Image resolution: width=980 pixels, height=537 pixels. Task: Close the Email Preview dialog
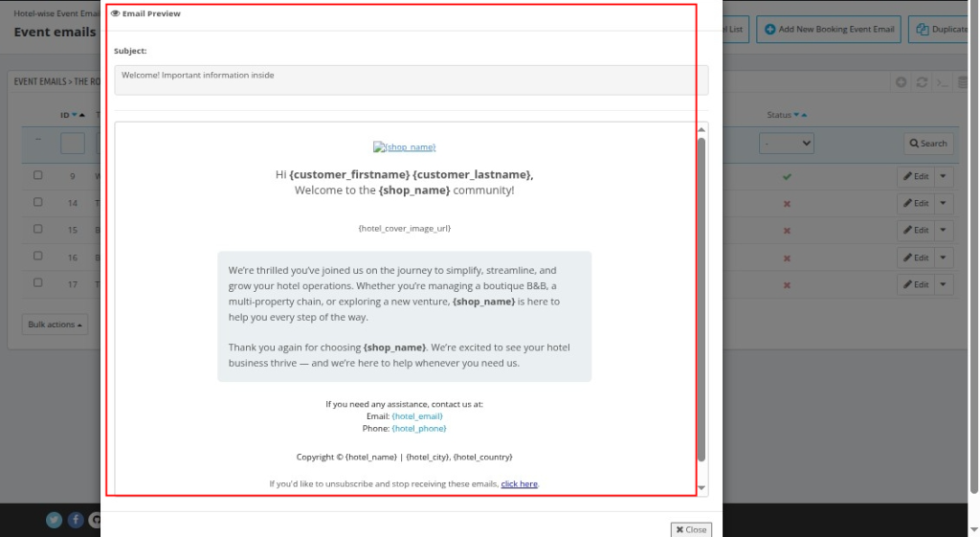coord(690,529)
